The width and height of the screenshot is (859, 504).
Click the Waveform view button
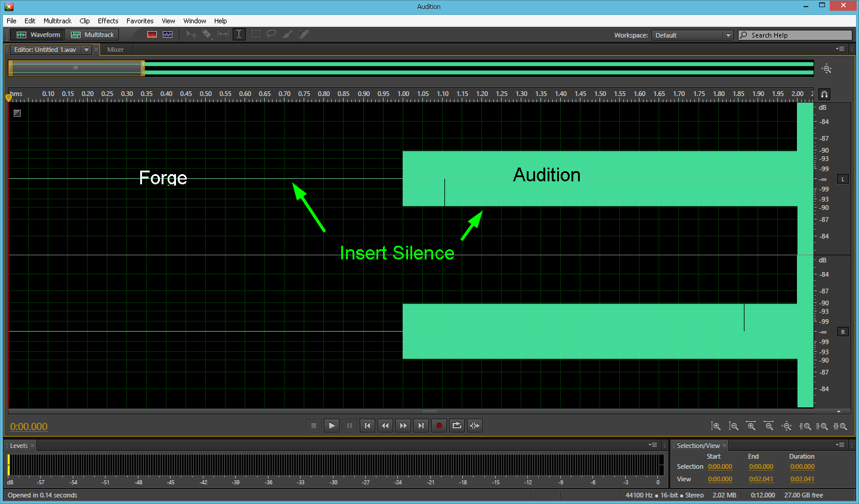click(x=39, y=35)
